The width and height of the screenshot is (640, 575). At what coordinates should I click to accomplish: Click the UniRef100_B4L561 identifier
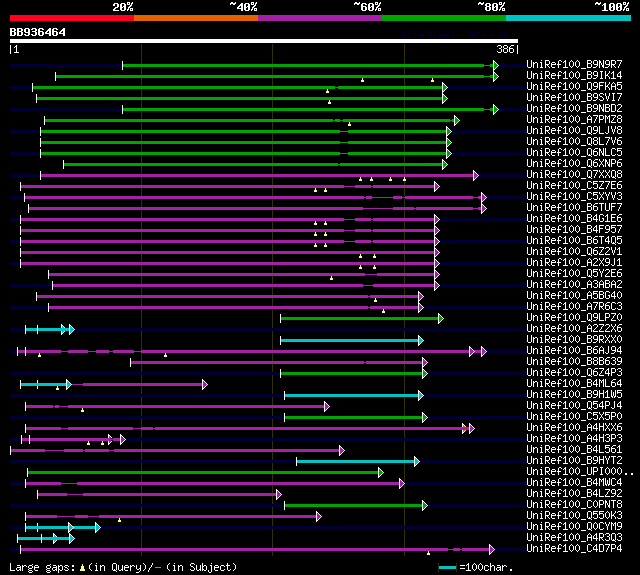coord(574,450)
